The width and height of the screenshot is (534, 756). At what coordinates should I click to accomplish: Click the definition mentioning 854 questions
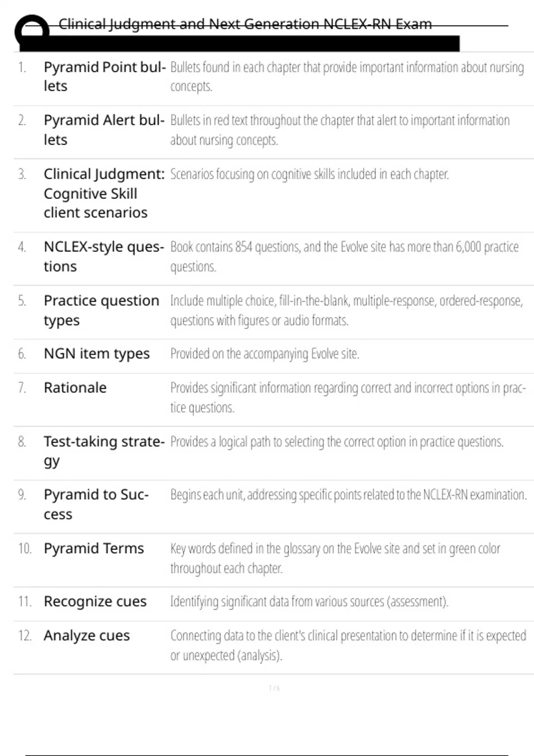[x=344, y=256]
